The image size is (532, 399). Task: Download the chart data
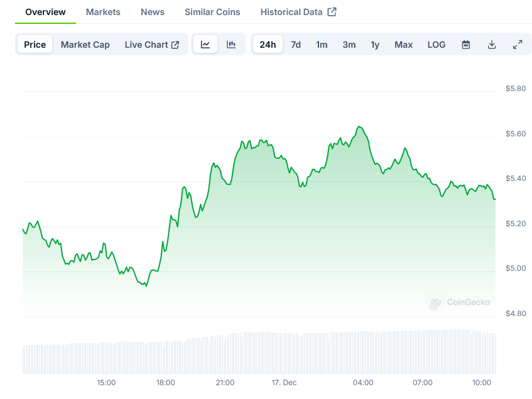point(492,45)
